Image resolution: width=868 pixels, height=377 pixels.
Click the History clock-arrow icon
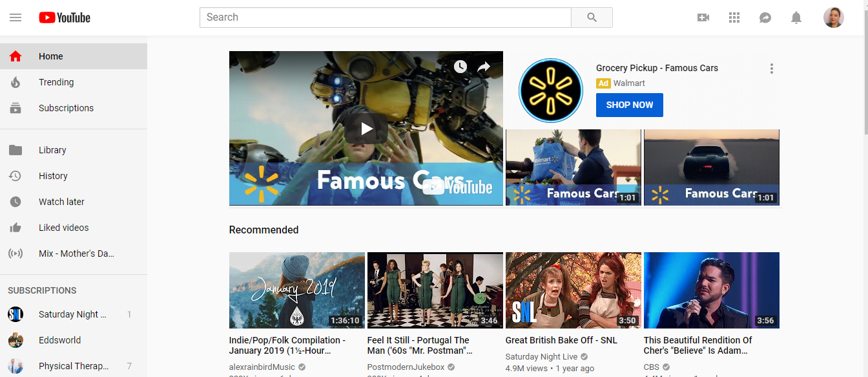pos(15,176)
